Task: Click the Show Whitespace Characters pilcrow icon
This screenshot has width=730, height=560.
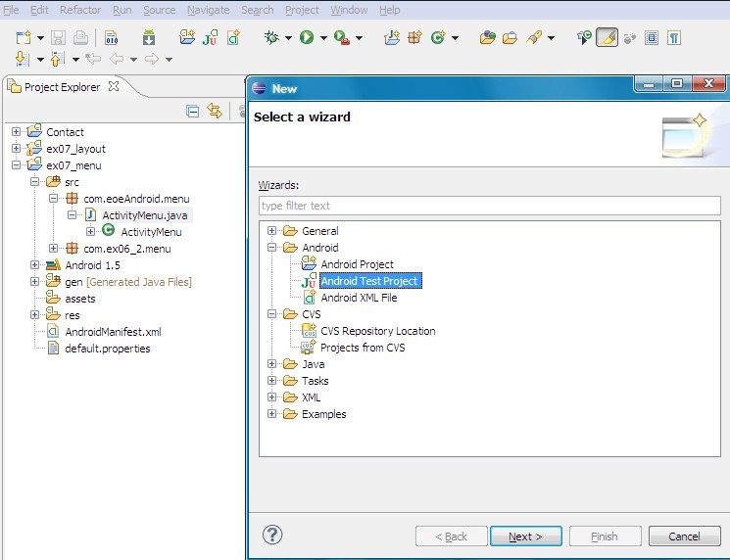Action: tap(673, 38)
